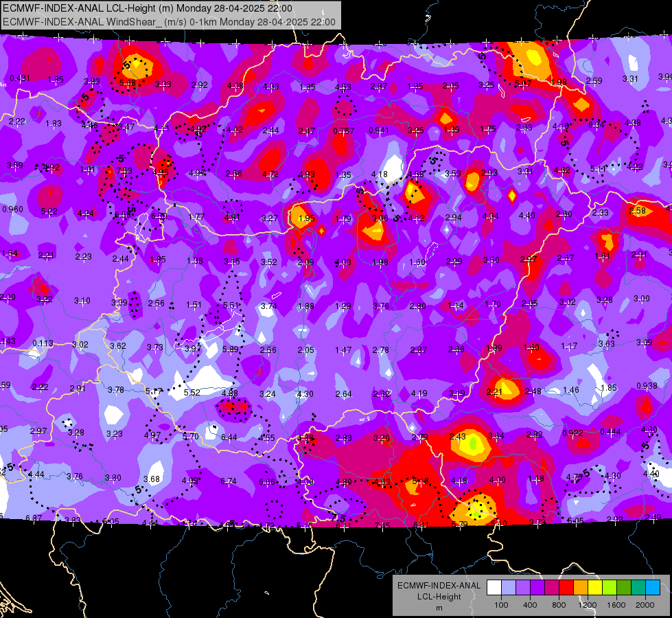Screen dimensions: 672x618
Task: Click the legend tick label 400
Action: tap(530, 605)
